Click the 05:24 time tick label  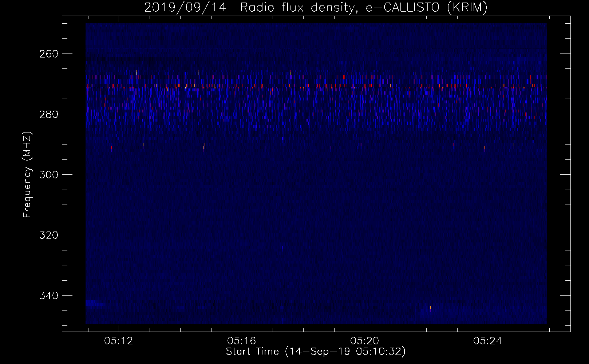(x=488, y=341)
